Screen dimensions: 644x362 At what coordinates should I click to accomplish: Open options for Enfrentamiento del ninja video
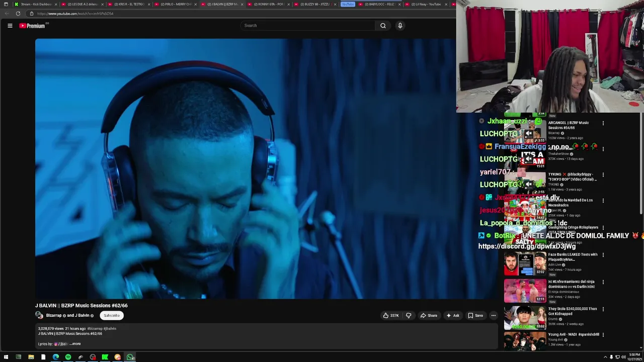pyautogui.click(x=603, y=282)
